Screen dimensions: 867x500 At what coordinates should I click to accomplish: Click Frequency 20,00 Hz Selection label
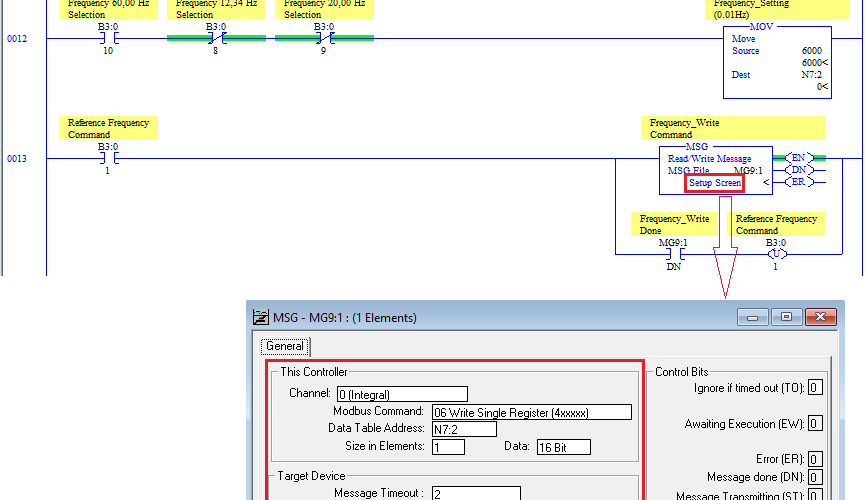click(325, 9)
